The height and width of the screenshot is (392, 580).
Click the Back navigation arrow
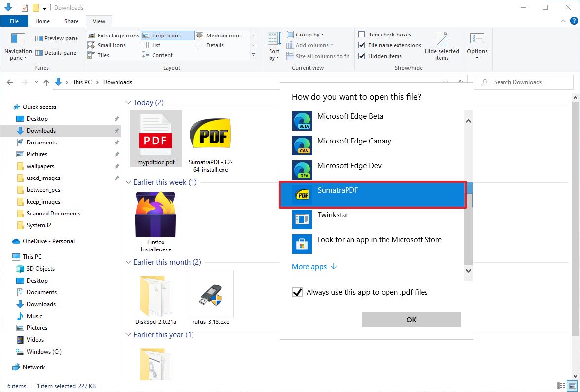click(x=10, y=82)
